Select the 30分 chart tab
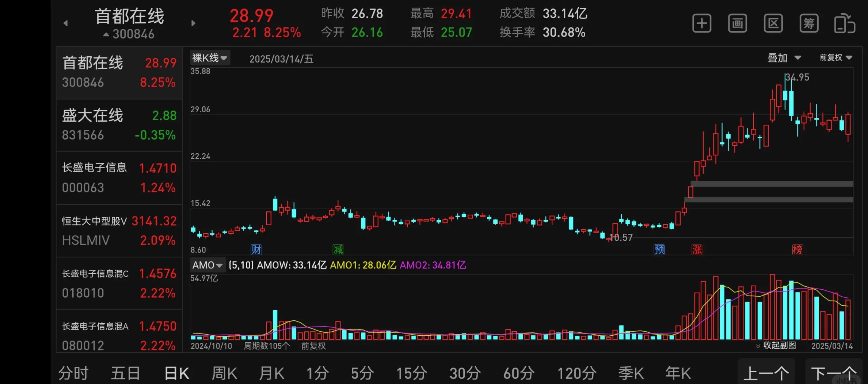Image resolution: width=868 pixels, height=384 pixels. [465, 373]
